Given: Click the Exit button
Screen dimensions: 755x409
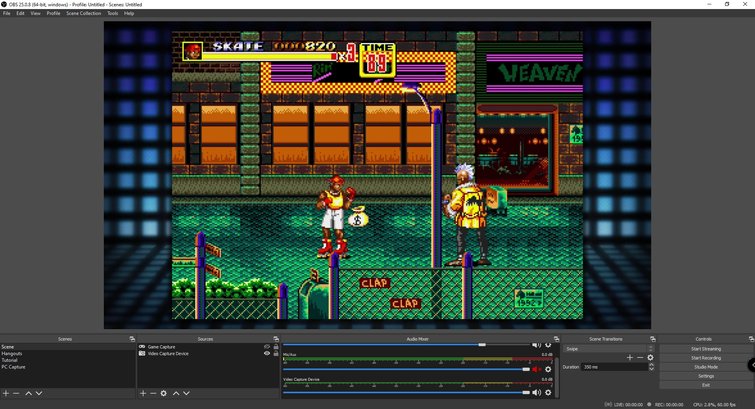Looking at the screenshot, I should [x=706, y=385].
